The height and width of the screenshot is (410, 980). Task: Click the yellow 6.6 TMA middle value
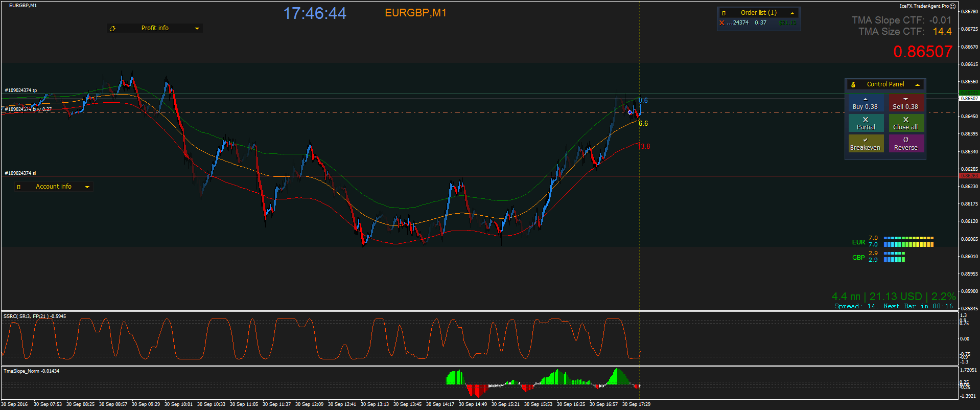click(x=643, y=123)
